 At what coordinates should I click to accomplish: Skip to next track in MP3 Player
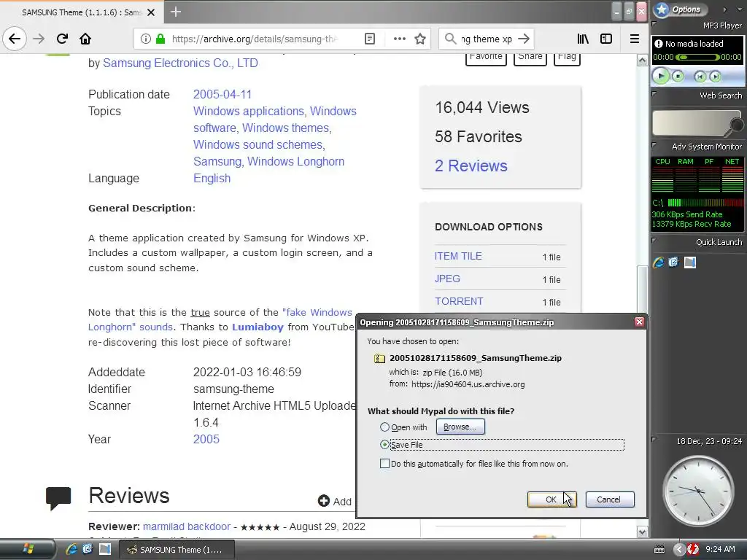[x=715, y=76]
